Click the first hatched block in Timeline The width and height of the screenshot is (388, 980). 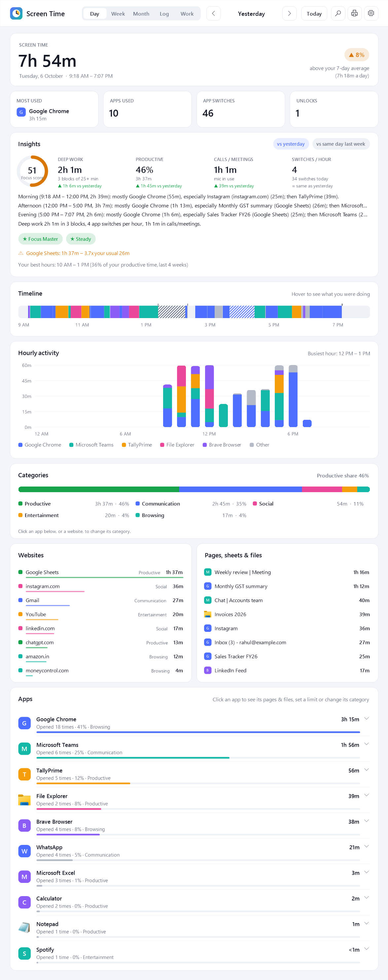click(x=172, y=311)
